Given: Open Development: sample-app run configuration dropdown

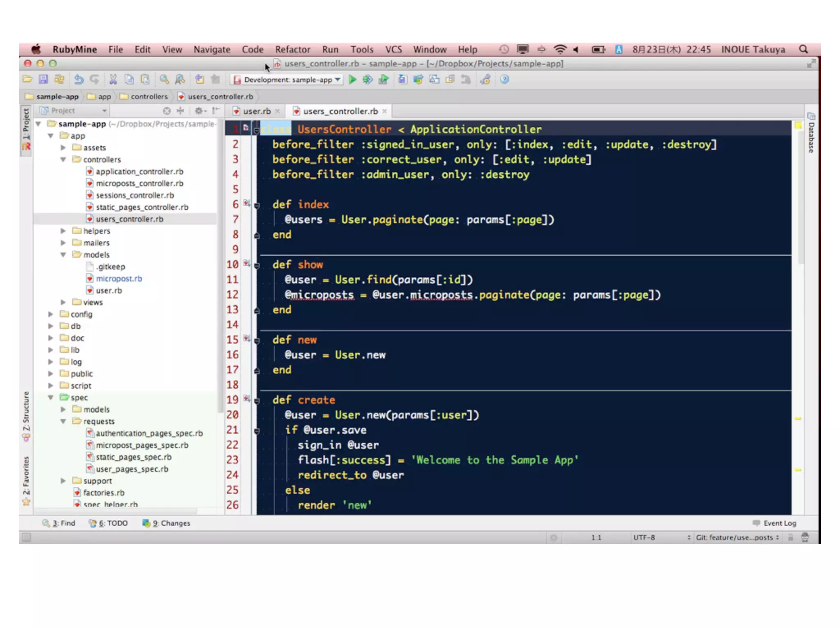Looking at the screenshot, I should (x=287, y=80).
